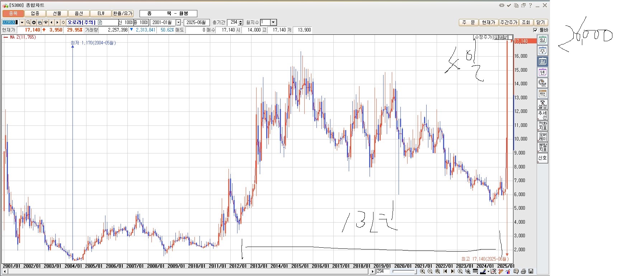
Task: Open the stock code dropdown arrow
Action: tap(22, 23)
